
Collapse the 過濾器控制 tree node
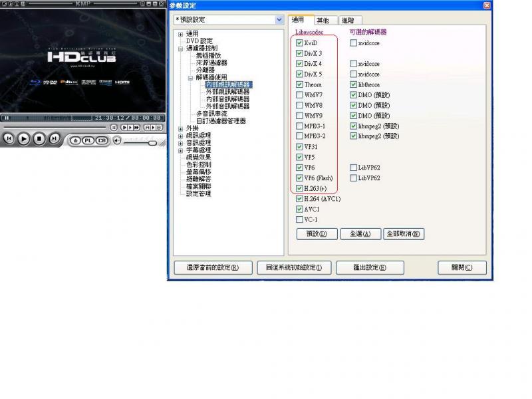180,49
